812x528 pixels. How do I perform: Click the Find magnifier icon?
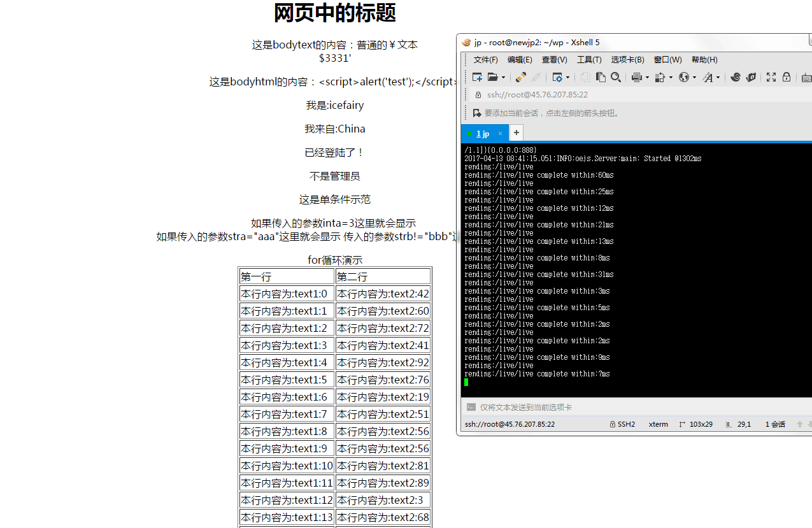pos(616,77)
